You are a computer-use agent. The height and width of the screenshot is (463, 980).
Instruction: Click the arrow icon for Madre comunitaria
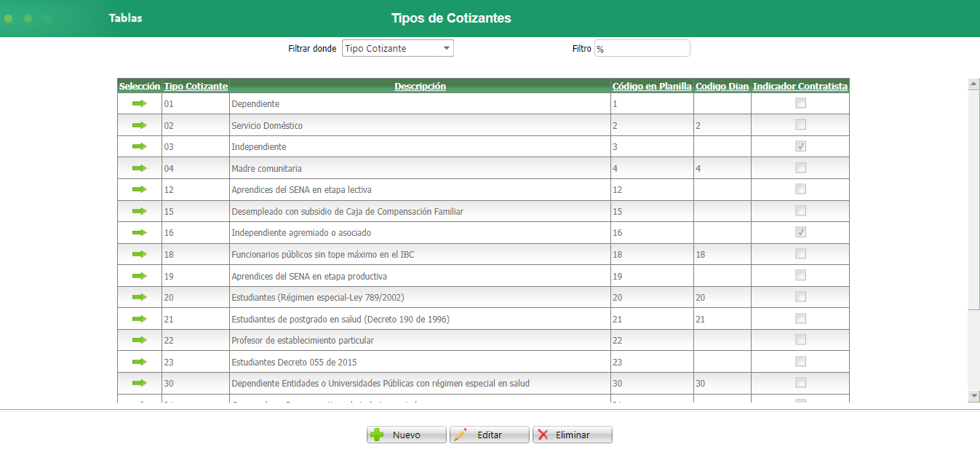point(139,168)
